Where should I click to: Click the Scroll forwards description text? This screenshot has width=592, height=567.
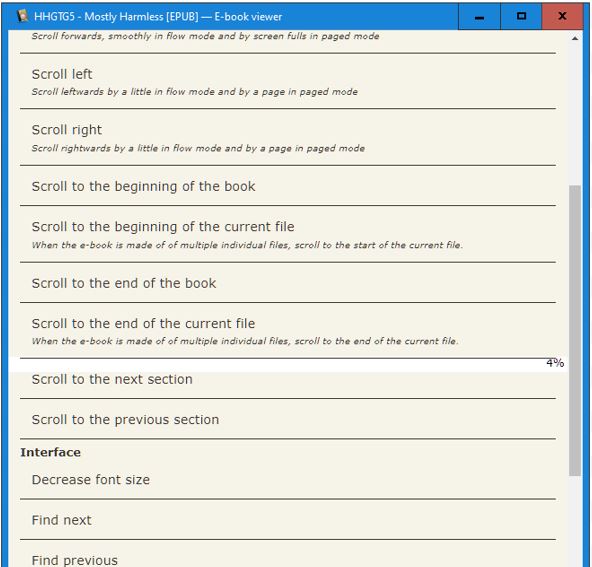[205, 36]
